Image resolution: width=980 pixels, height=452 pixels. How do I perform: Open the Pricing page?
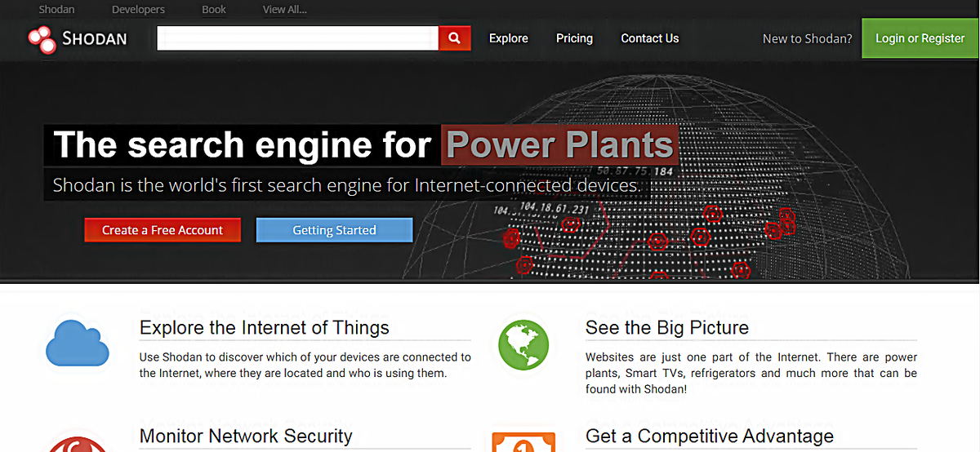click(x=575, y=38)
